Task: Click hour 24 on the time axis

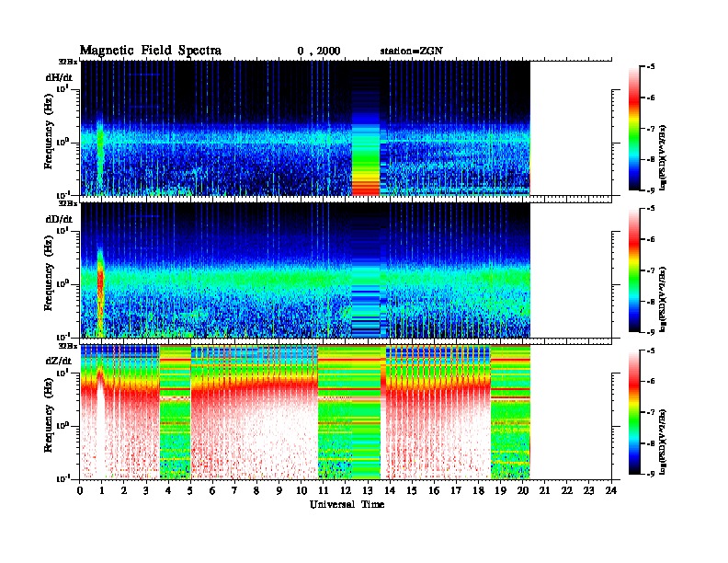Action: (x=611, y=490)
